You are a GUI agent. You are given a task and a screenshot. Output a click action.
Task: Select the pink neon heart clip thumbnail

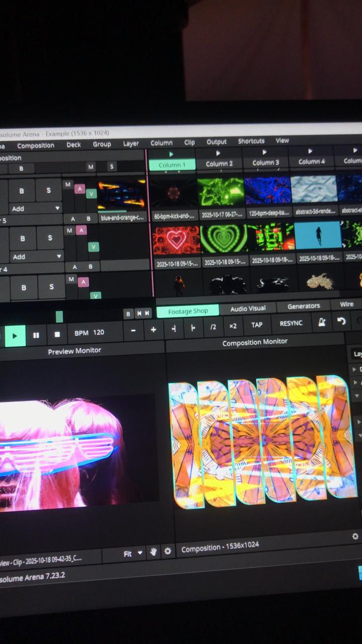(176, 239)
